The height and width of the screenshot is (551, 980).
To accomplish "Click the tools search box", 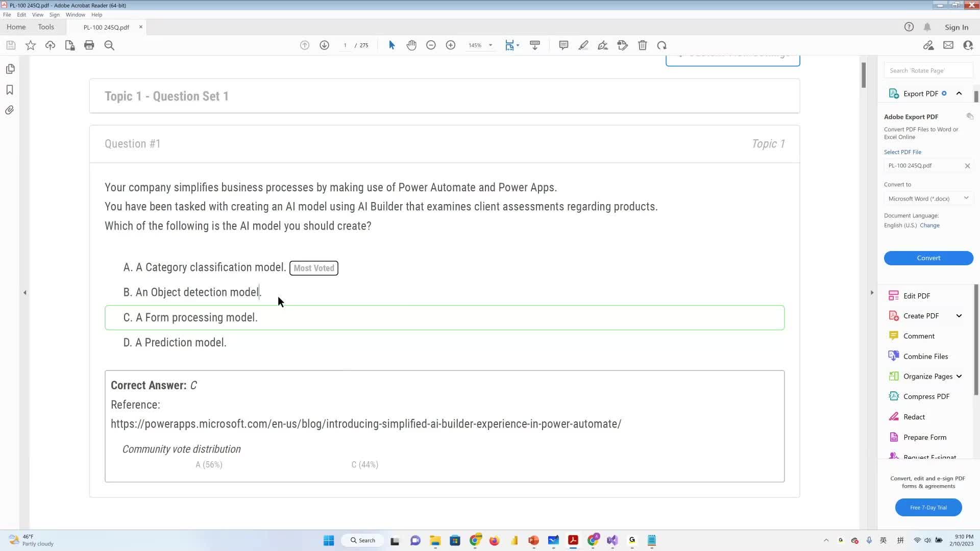I will click(x=928, y=70).
